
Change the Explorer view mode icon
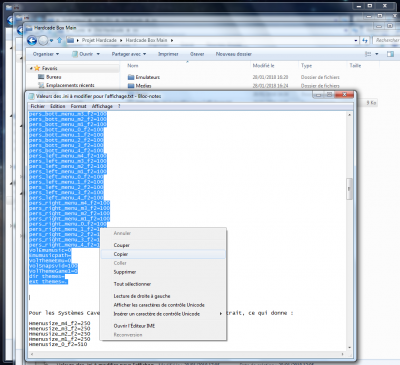pos(368,54)
